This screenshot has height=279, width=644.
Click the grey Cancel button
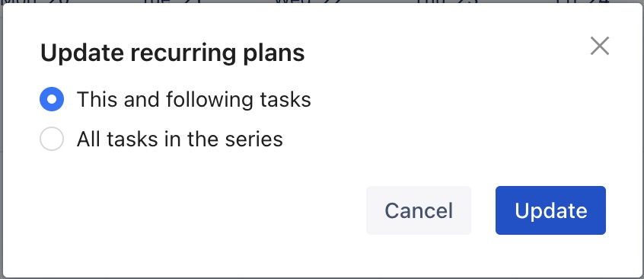click(x=419, y=210)
